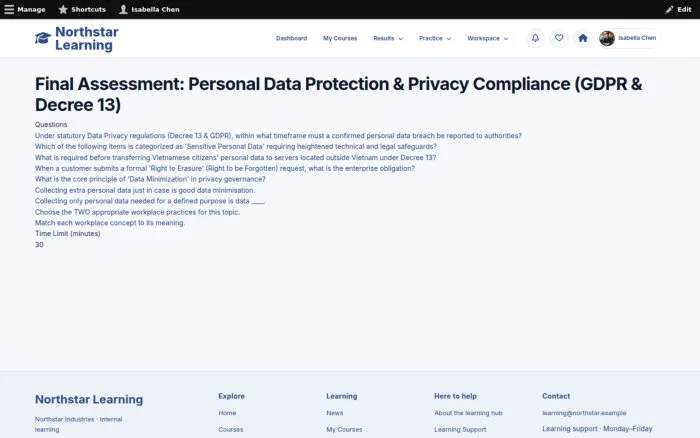Click the Isabella Chen user icon in admin bar
Viewport: 700px width, 438px height.
click(x=123, y=9)
